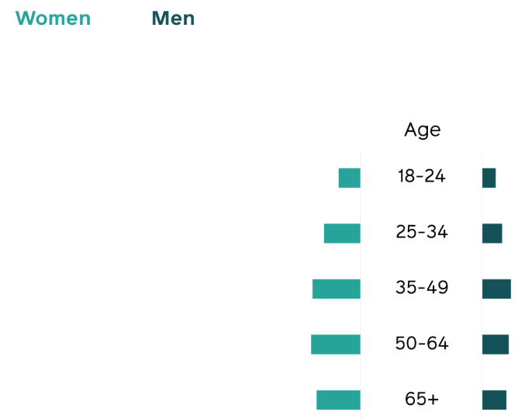This screenshot has width=532, height=419.
Task: Click the women bar for 25-34
Action: 342,234
